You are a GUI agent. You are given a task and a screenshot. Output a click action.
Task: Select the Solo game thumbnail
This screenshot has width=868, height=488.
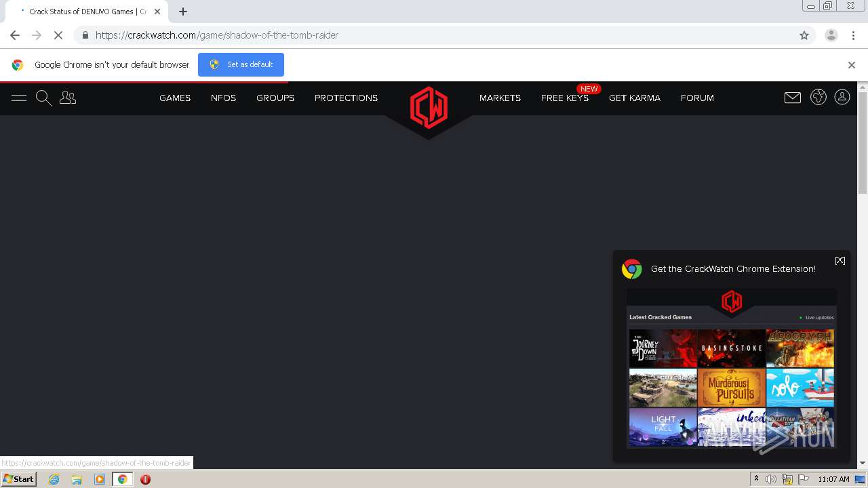[800, 388]
